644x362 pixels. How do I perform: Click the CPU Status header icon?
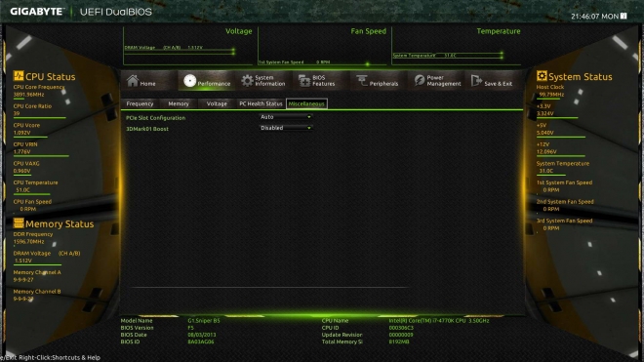tap(19, 75)
